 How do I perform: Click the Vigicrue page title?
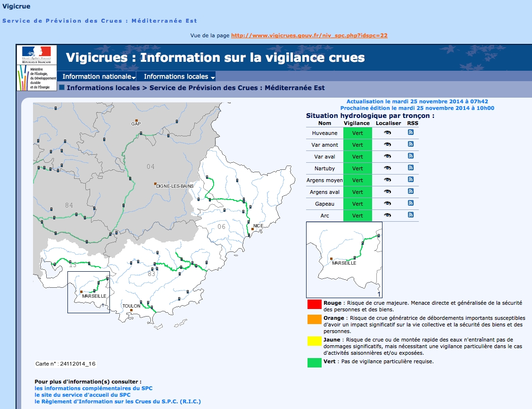point(17,7)
